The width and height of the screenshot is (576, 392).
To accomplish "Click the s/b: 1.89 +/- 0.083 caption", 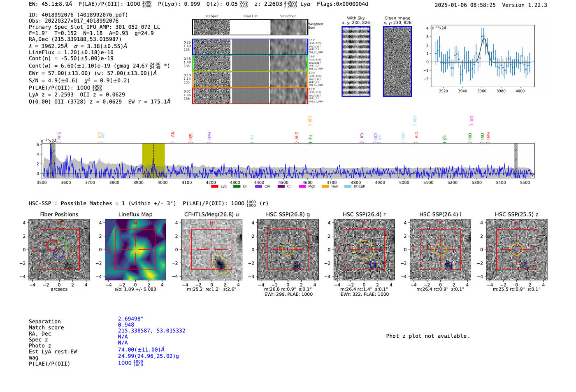I will click(x=135, y=289).
